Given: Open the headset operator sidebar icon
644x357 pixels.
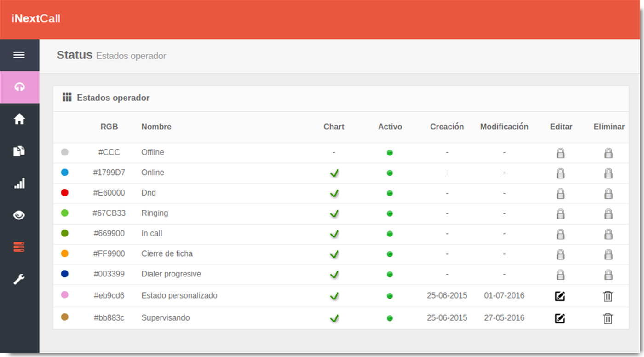Looking at the screenshot, I should click(x=19, y=87).
